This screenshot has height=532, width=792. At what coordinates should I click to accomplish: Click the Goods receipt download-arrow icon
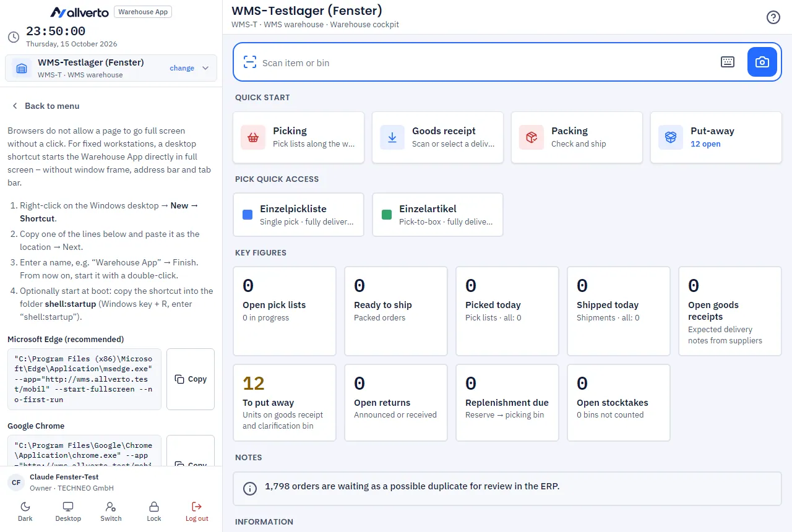pyautogui.click(x=392, y=137)
